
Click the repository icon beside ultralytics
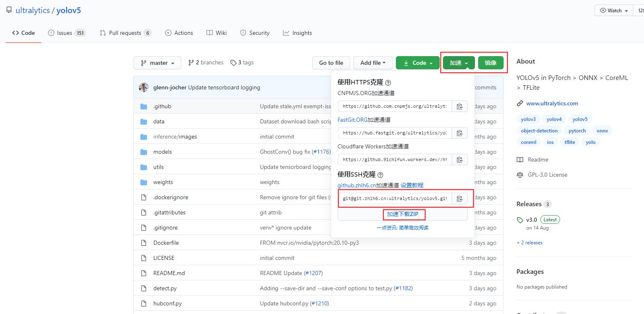pyautogui.click(x=9, y=10)
